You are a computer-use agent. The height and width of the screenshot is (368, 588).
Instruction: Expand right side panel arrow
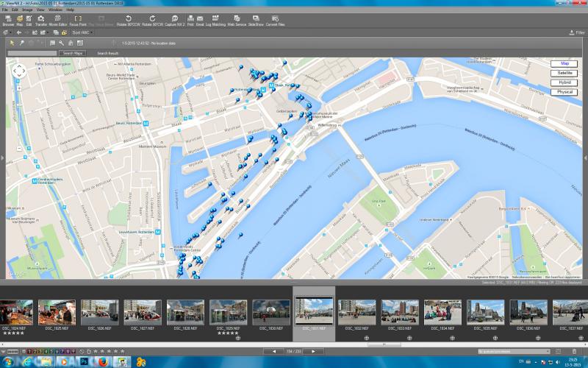click(x=585, y=158)
